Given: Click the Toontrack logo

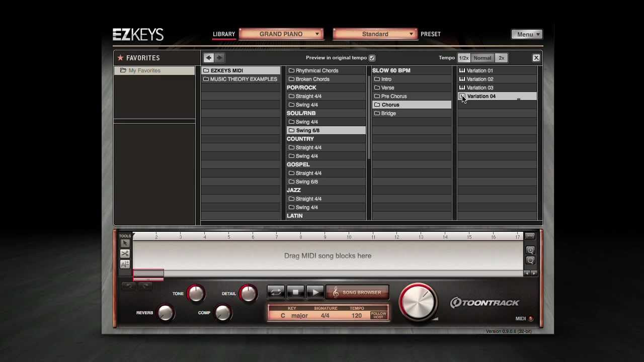Looking at the screenshot, I should pyautogui.click(x=485, y=303).
